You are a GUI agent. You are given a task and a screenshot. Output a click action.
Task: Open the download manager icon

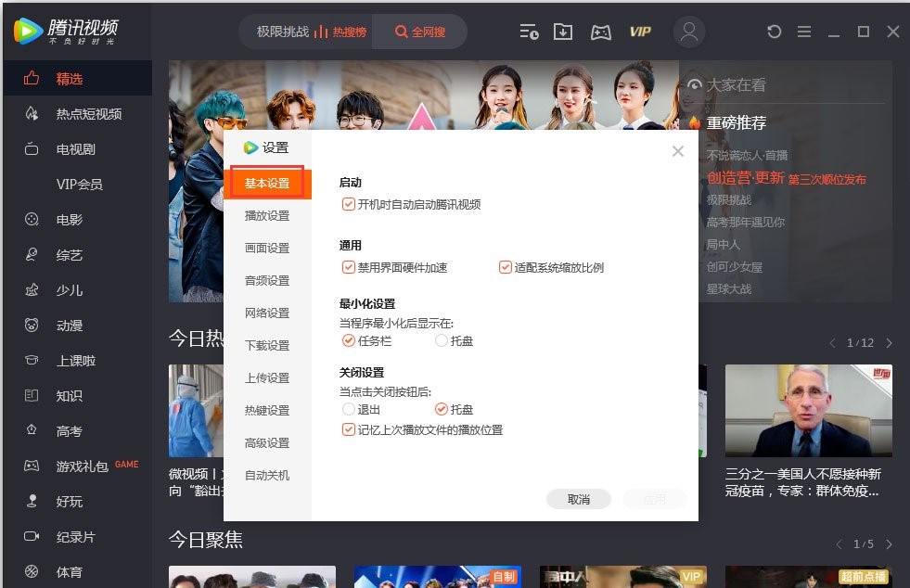click(x=562, y=31)
